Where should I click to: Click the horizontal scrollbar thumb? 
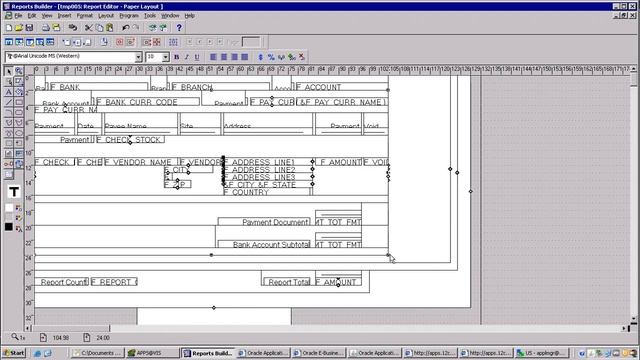pyautogui.click(x=71, y=328)
